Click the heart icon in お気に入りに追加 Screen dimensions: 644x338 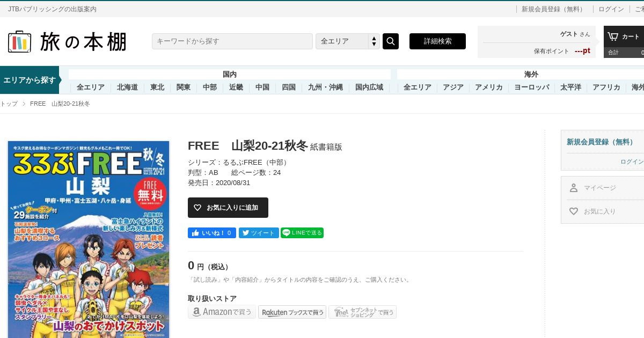pos(197,208)
